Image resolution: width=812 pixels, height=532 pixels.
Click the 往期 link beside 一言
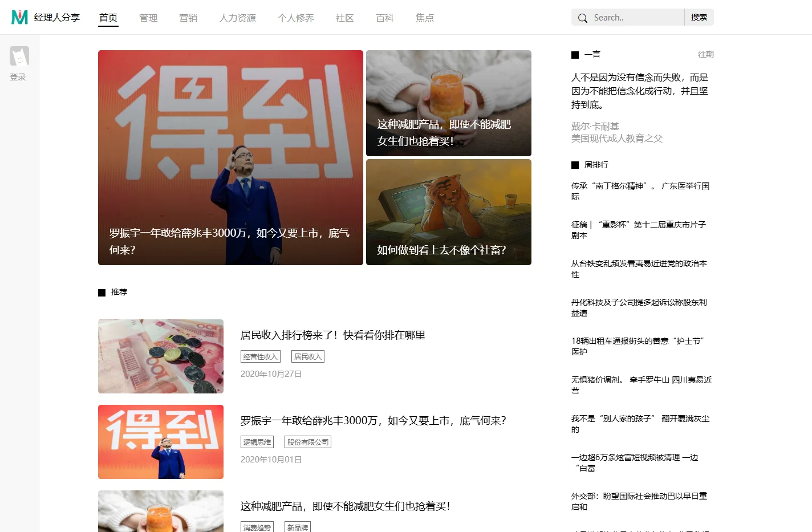tap(706, 54)
